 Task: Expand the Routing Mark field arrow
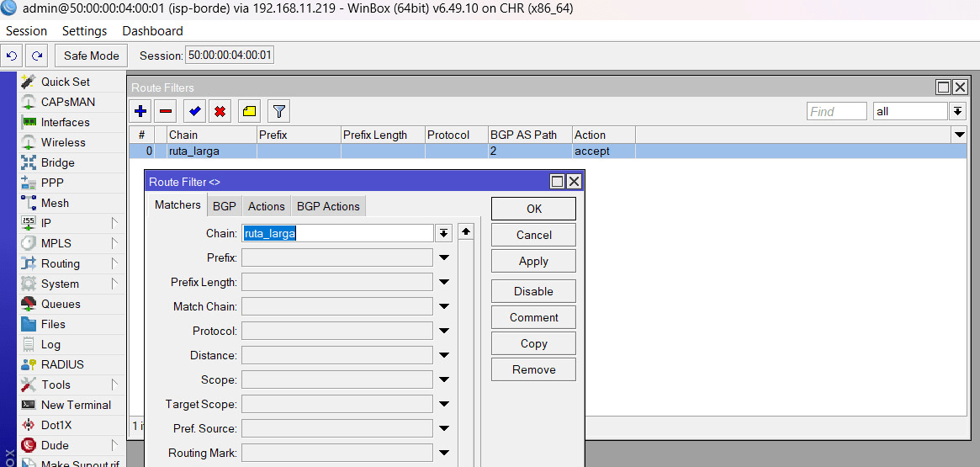coord(444,453)
